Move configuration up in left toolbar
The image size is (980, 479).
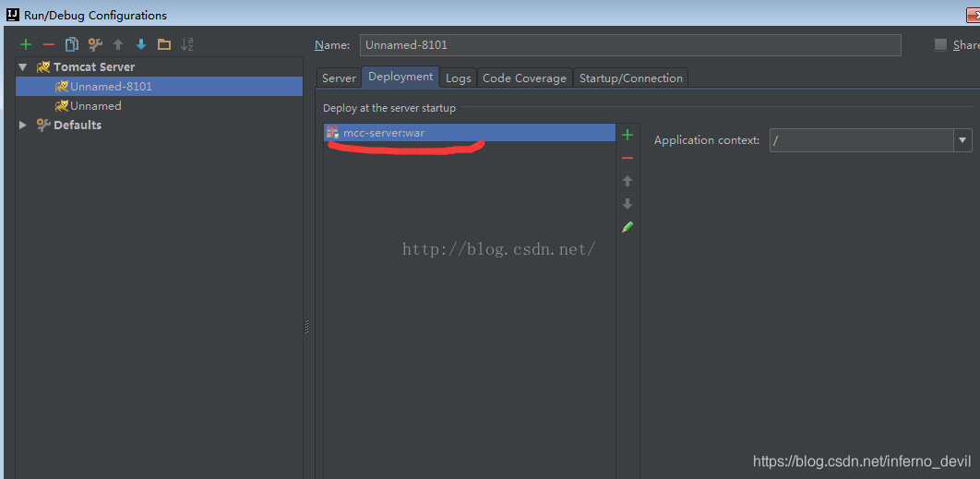pos(118,44)
